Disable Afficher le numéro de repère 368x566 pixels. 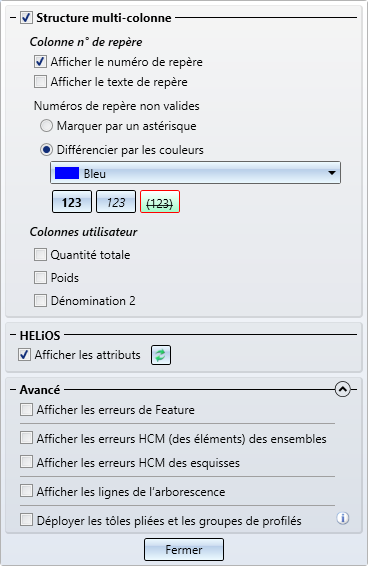(40, 62)
